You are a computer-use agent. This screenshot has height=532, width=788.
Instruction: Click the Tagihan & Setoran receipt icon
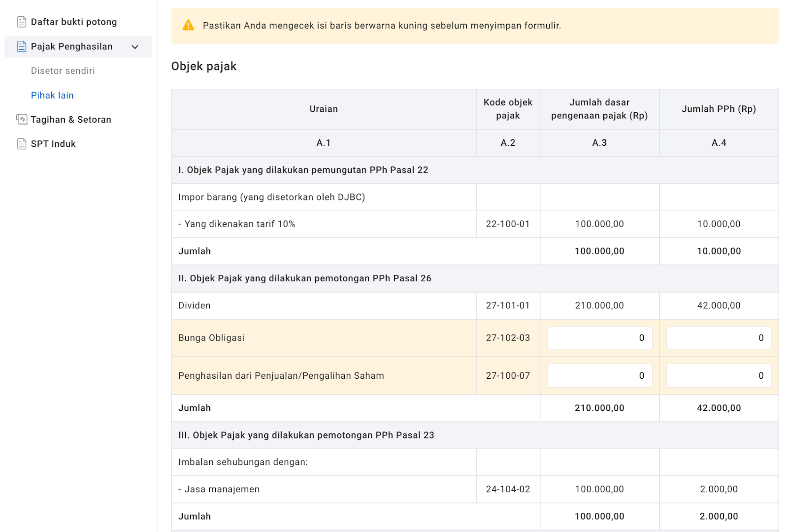pos(22,120)
